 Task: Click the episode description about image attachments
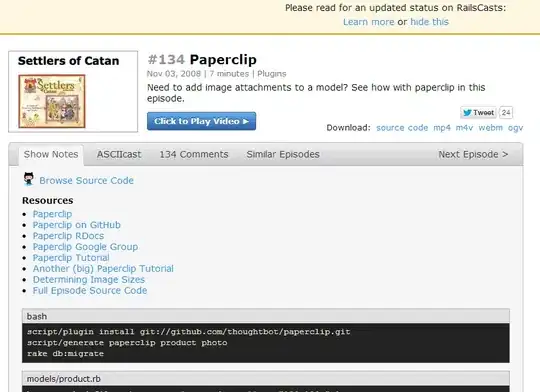316,93
